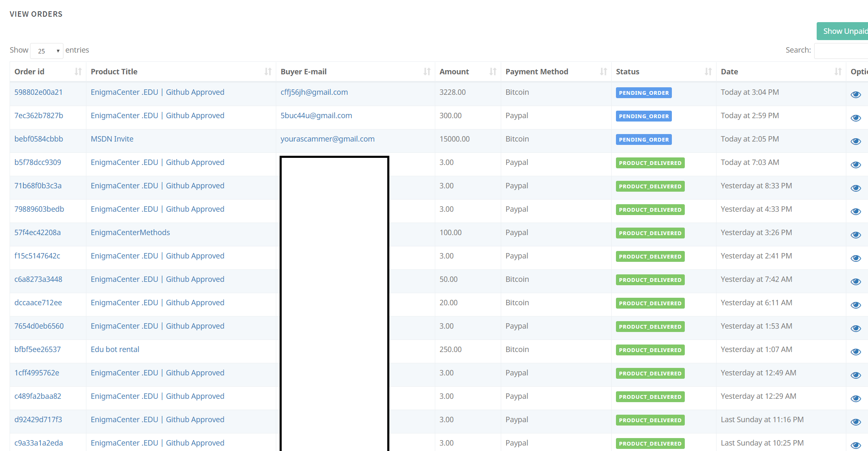Viewport: 868px width, 451px height.
Task: Sort table by Amount column
Action: (468, 72)
